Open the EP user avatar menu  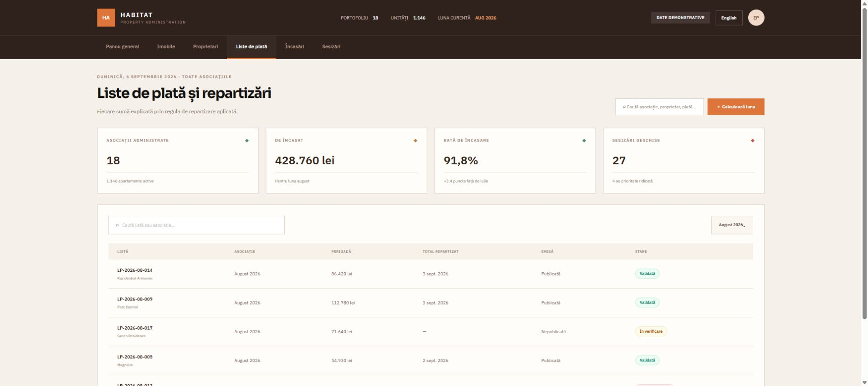point(756,18)
